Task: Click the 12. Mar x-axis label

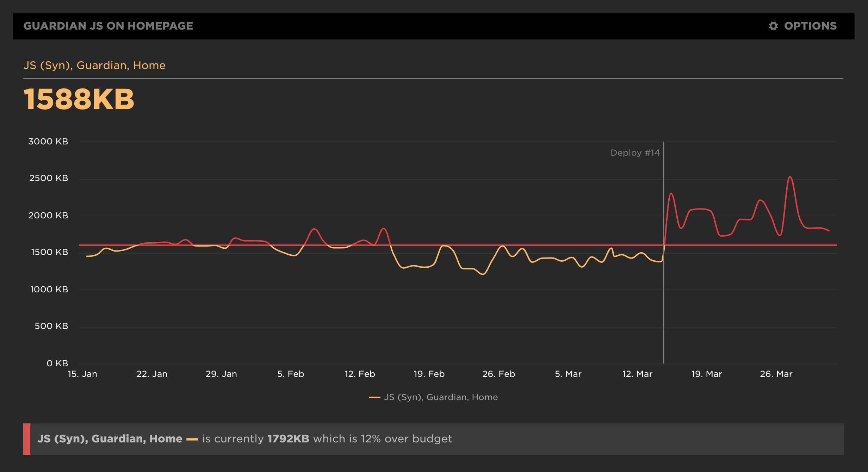Action: pyautogui.click(x=637, y=374)
